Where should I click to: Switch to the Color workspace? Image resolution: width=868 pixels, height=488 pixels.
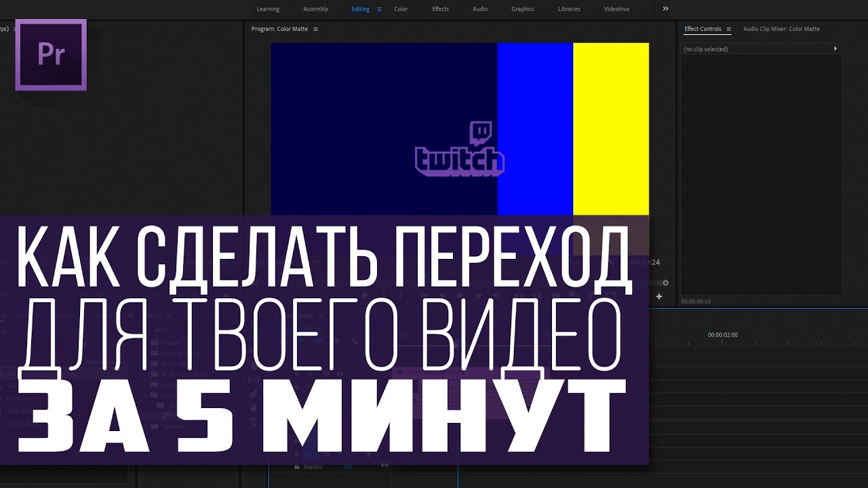tap(401, 9)
